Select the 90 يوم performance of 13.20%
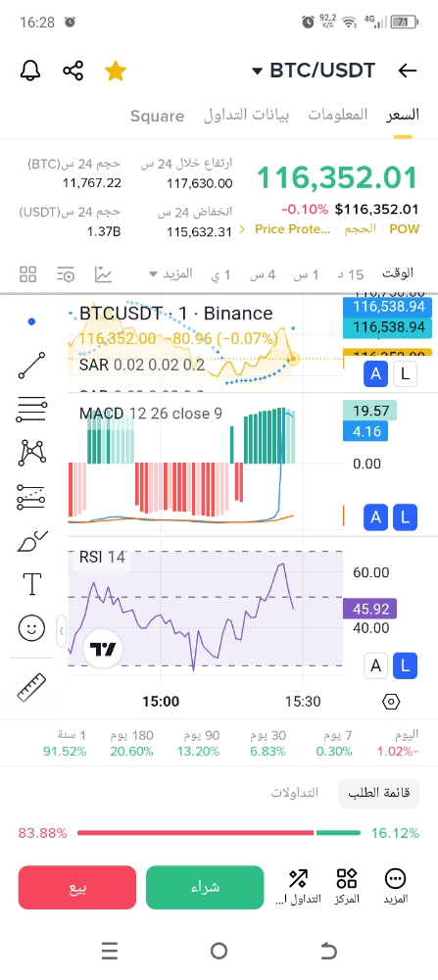 (199, 743)
